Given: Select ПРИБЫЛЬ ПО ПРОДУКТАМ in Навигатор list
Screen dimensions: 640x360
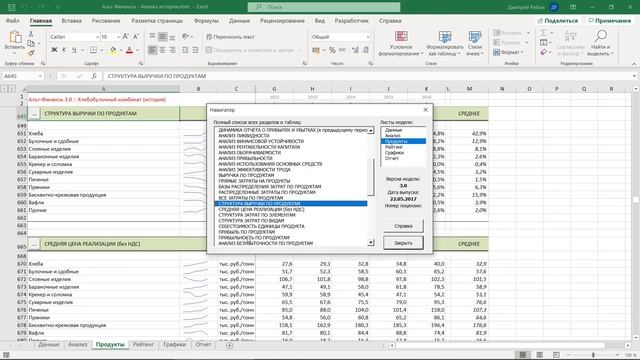Looking at the screenshot, I should click(246, 232).
